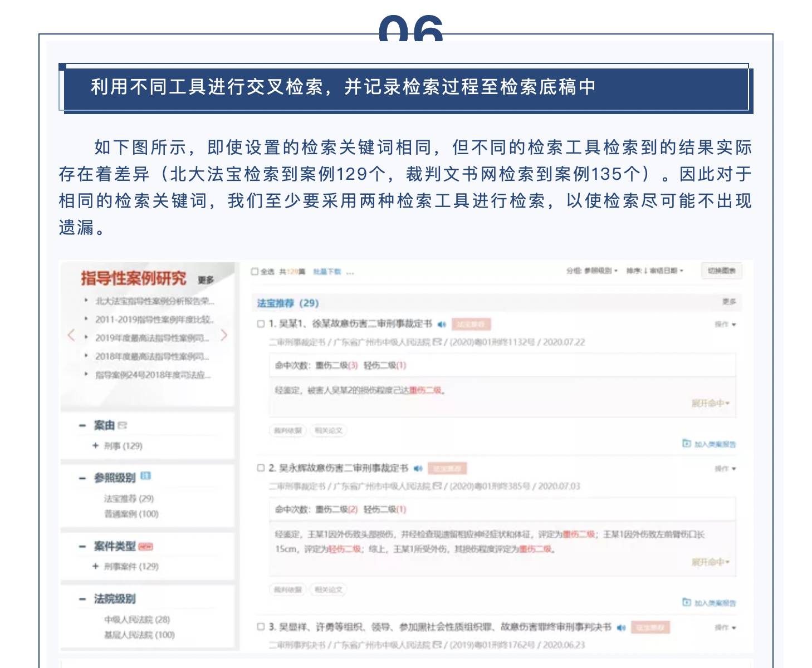Click 加入类案报告 for case 2
The width and height of the screenshot is (812, 668).
[x=710, y=602]
